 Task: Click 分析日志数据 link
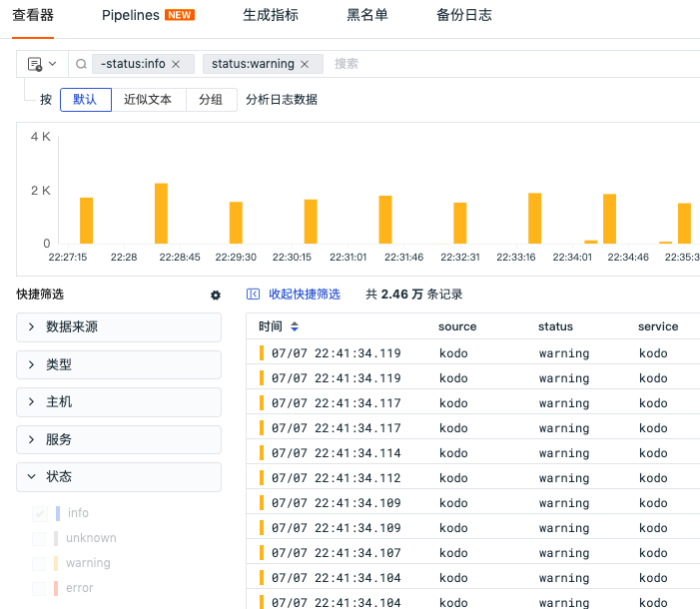tap(282, 100)
